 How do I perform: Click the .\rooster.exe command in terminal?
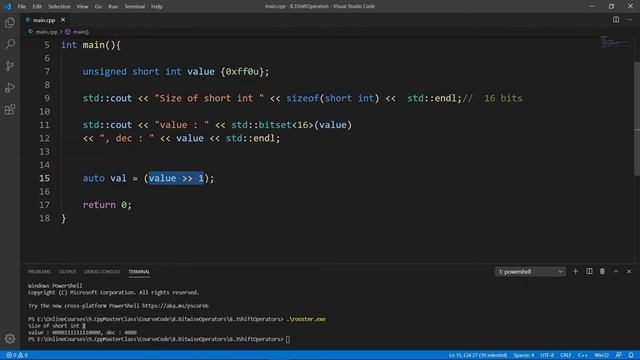[x=306, y=319]
